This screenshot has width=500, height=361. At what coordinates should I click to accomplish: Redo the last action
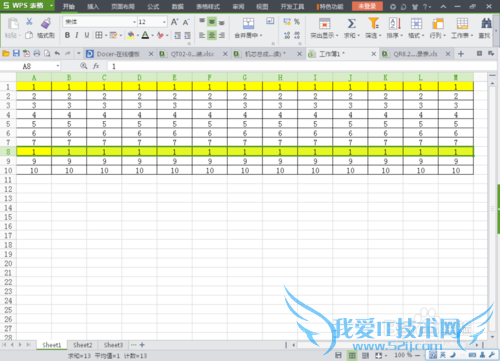68,53
